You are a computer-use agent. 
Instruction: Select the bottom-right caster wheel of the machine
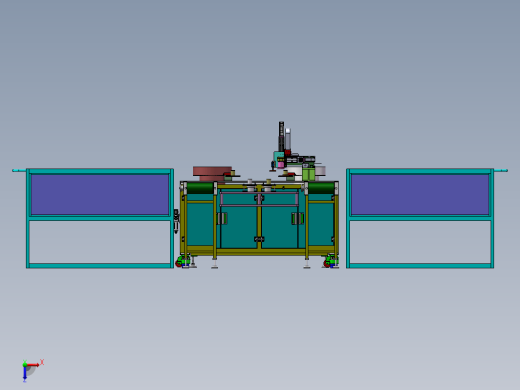pos(331,261)
